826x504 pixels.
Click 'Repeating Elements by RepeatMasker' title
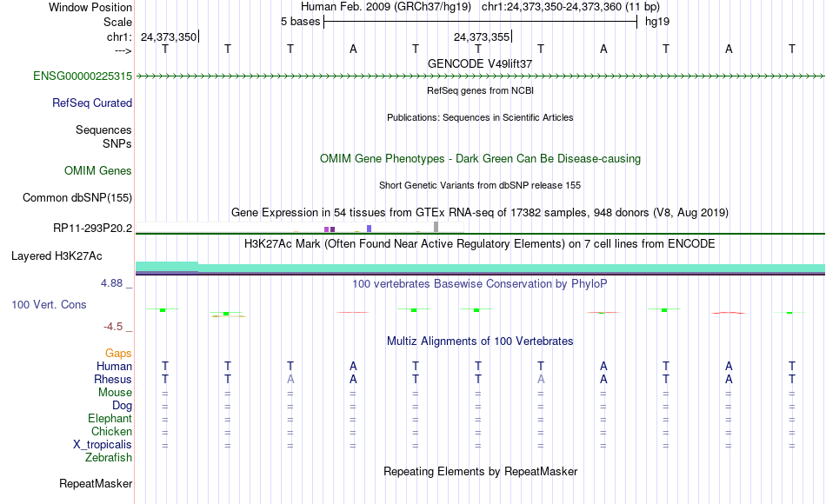(x=481, y=471)
